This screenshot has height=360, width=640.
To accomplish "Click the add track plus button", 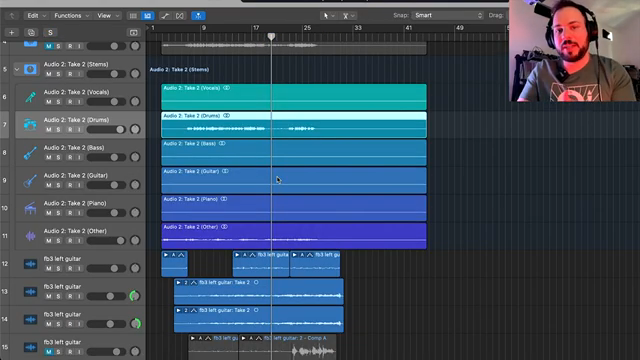I will coord(11,33).
